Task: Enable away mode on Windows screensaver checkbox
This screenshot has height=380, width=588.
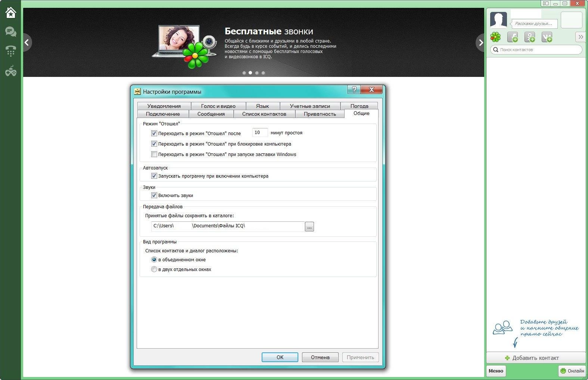Action: [x=154, y=154]
